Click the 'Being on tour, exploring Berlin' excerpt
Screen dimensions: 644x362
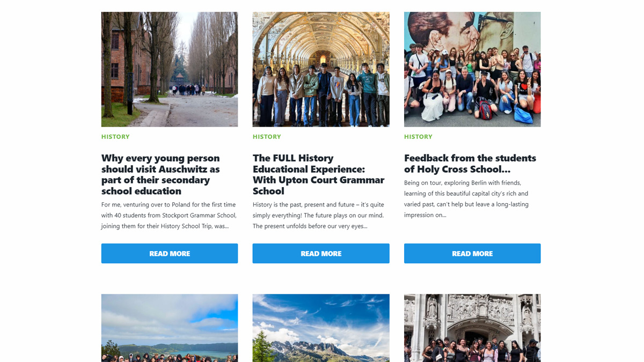[x=466, y=198]
